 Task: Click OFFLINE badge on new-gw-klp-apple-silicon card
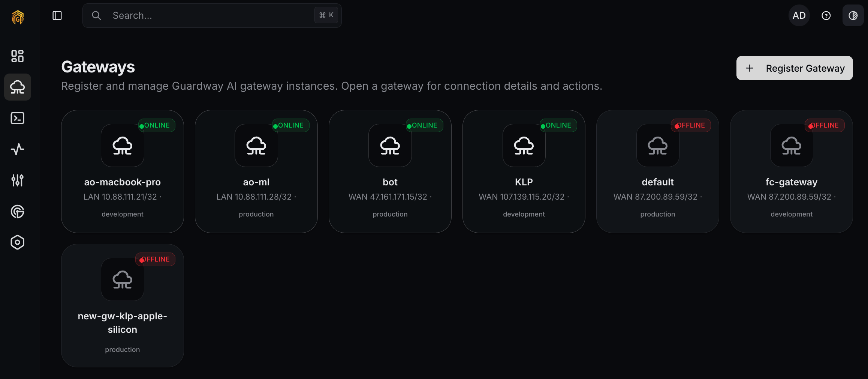(x=156, y=259)
